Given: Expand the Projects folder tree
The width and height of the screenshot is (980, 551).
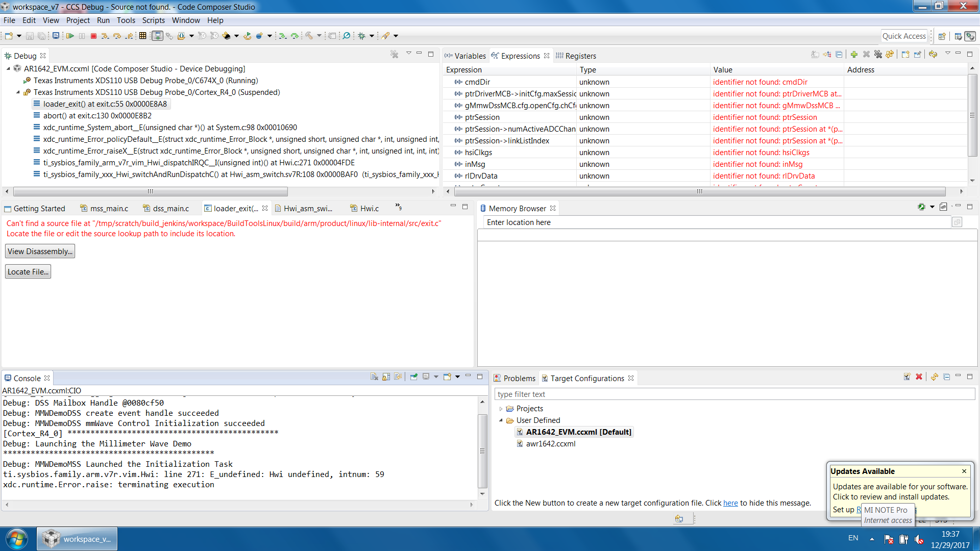Looking at the screenshot, I should point(501,409).
